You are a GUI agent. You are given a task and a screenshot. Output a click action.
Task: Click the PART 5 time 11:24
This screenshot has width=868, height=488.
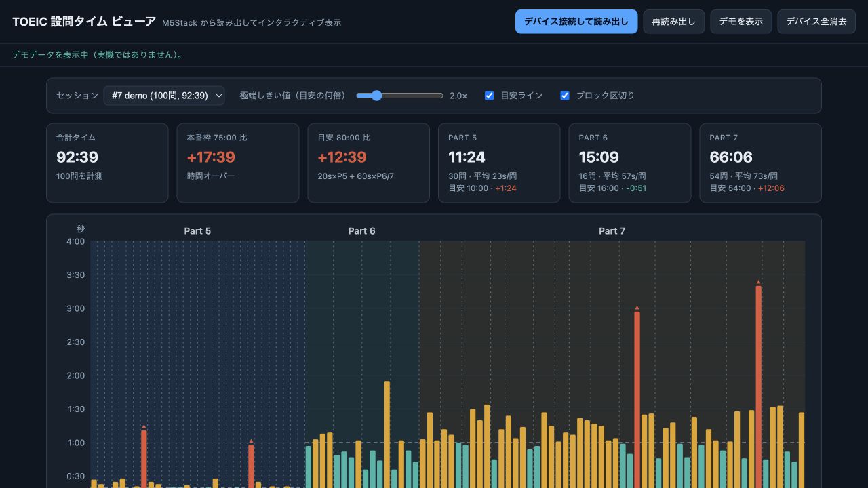pos(467,157)
